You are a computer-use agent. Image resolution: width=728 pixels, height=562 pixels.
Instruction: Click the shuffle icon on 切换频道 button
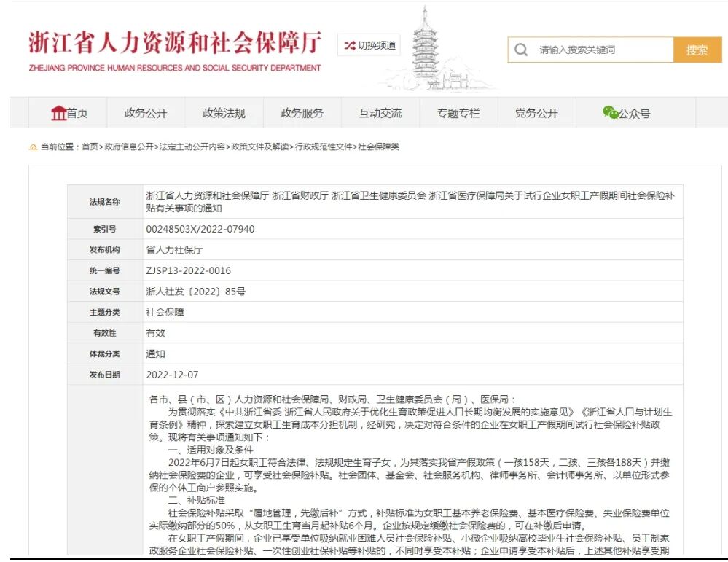(349, 44)
